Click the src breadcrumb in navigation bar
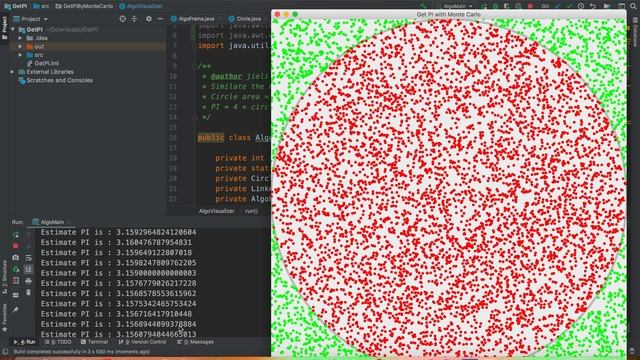 41,6
